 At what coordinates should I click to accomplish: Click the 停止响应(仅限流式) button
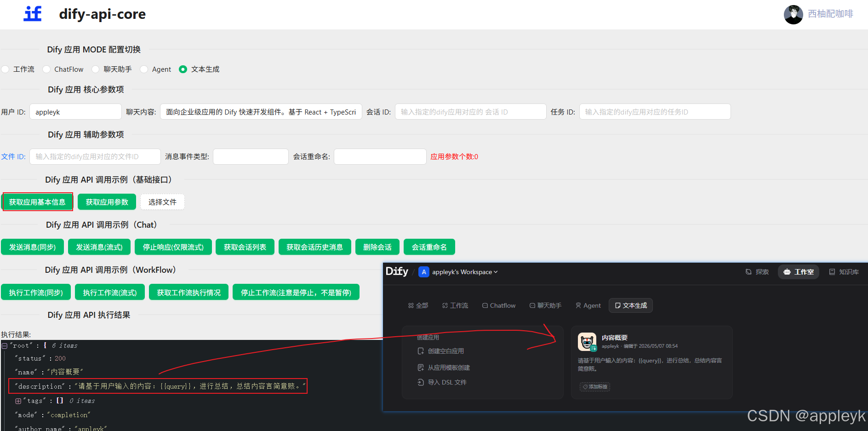(173, 247)
